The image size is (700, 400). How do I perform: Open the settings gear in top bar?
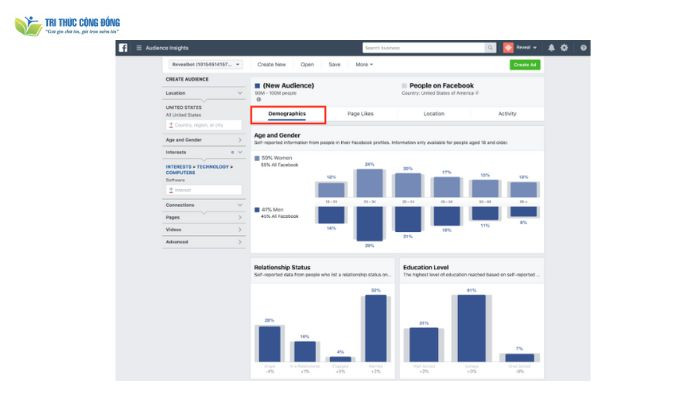point(564,48)
